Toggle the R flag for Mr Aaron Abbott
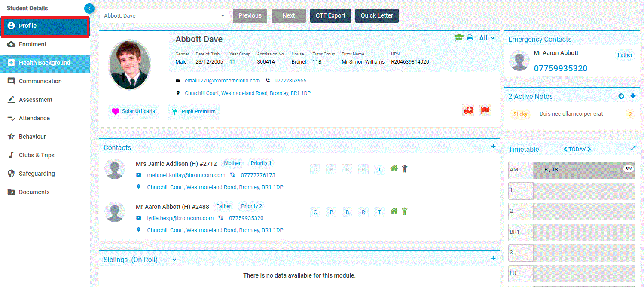The width and height of the screenshot is (644, 287). [363, 212]
